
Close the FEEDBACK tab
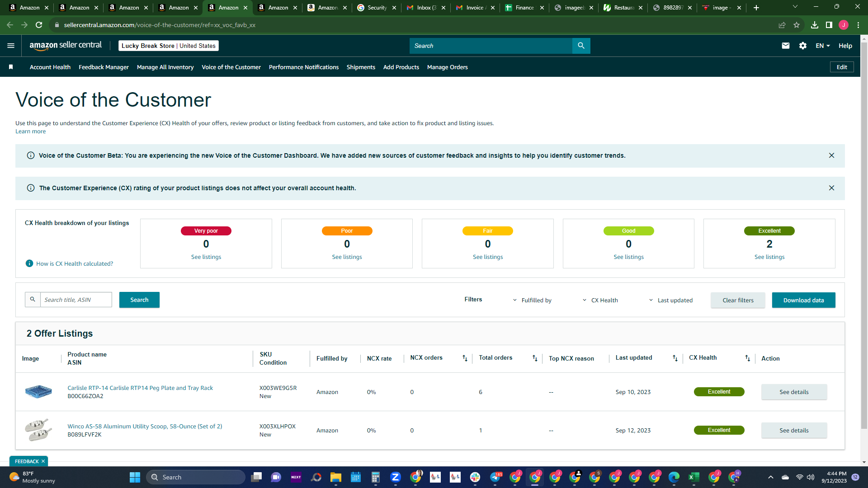click(x=43, y=461)
